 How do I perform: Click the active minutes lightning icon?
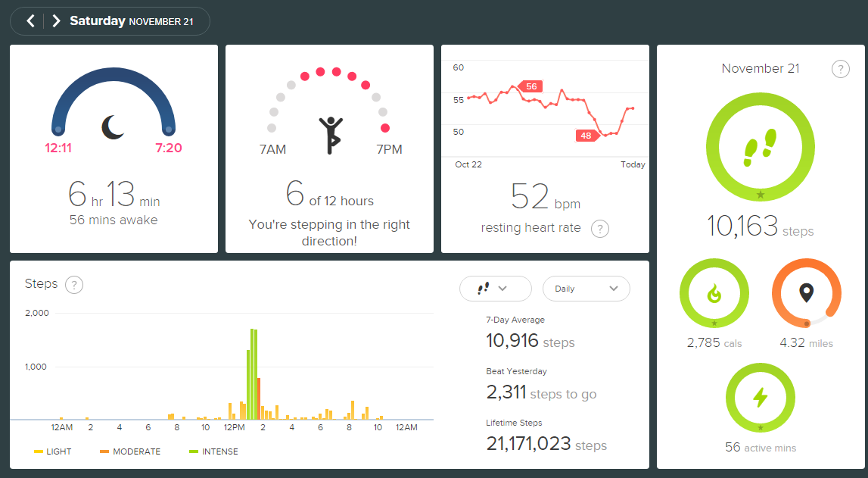[x=760, y=397]
